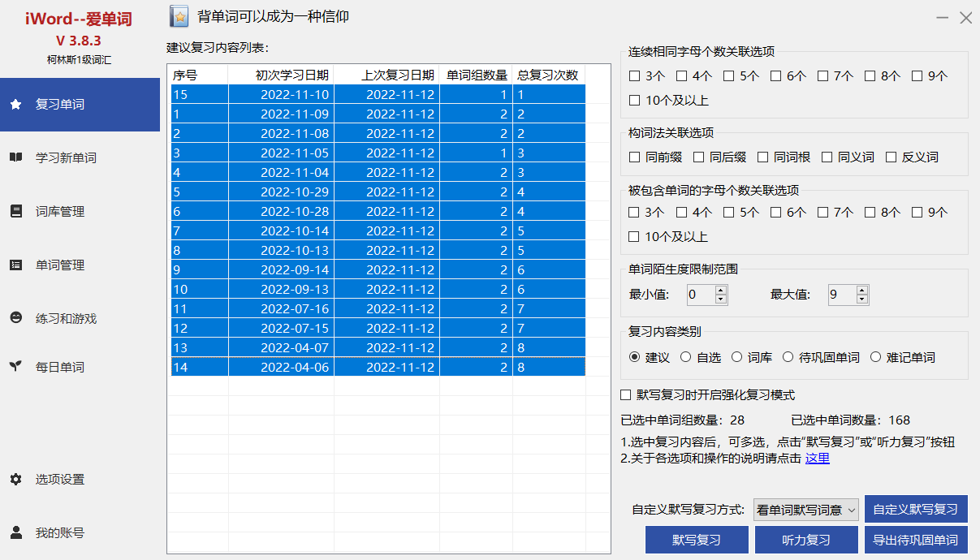Check the 反义词 option
980x560 pixels.
tap(891, 157)
